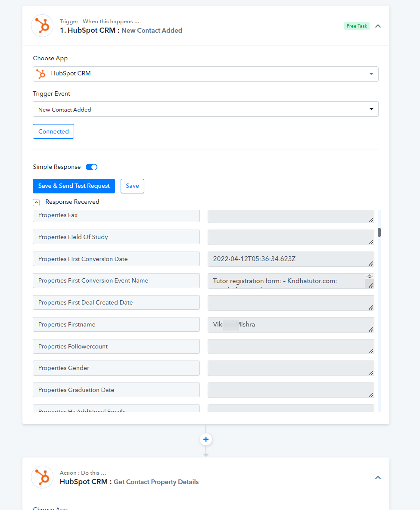Viewport: 420px width, 510px height.
Task: Click resize handle of First Conversion Date value
Action: (x=371, y=264)
